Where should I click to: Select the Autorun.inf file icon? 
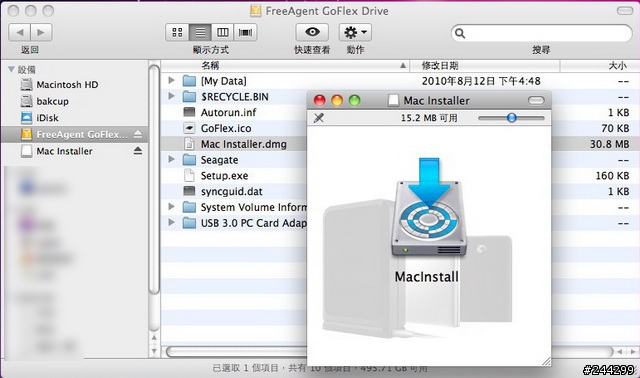click(x=189, y=112)
